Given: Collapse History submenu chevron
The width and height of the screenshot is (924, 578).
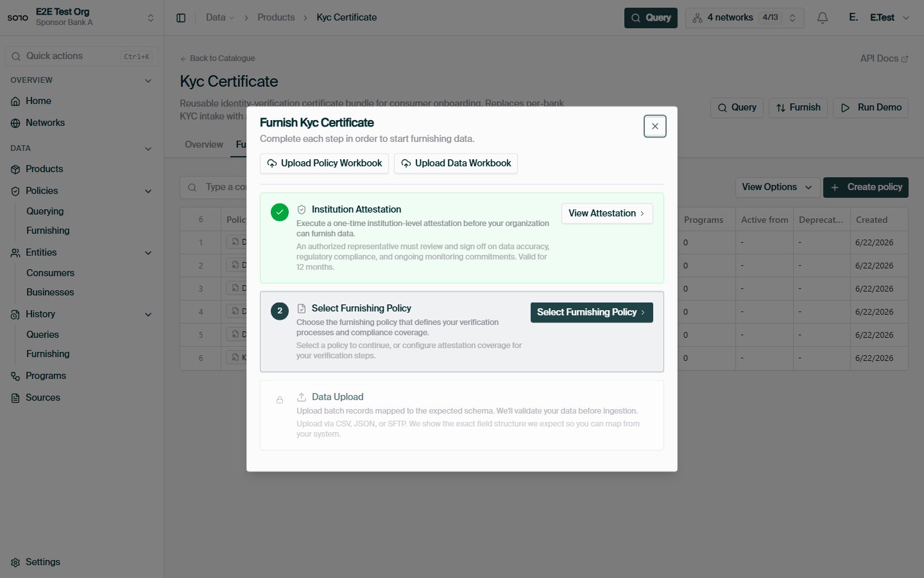Looking at the screenshot, I should pos(148,314).
